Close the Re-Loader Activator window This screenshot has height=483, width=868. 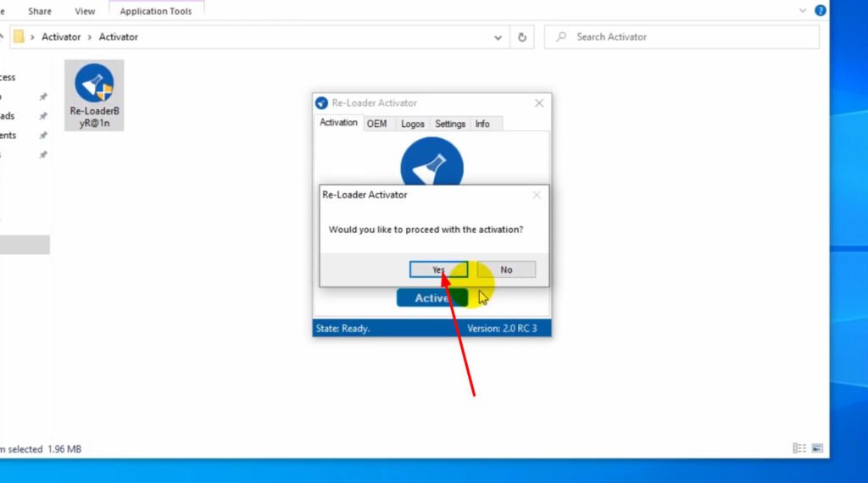(x=538, y=103)
